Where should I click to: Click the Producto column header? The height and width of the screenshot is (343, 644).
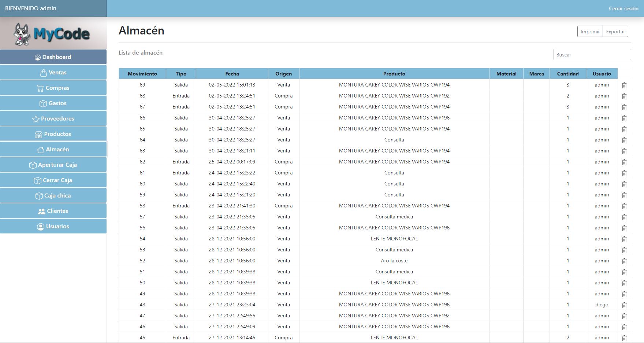pyautogui.click(x=394, y=74)
